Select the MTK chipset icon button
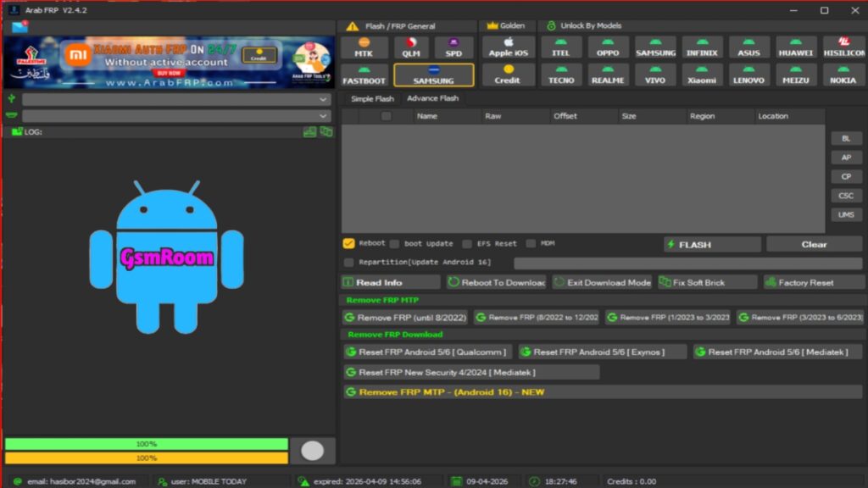Image resolution: width=868 pixels, height=488 pixels. click(364, 47)
